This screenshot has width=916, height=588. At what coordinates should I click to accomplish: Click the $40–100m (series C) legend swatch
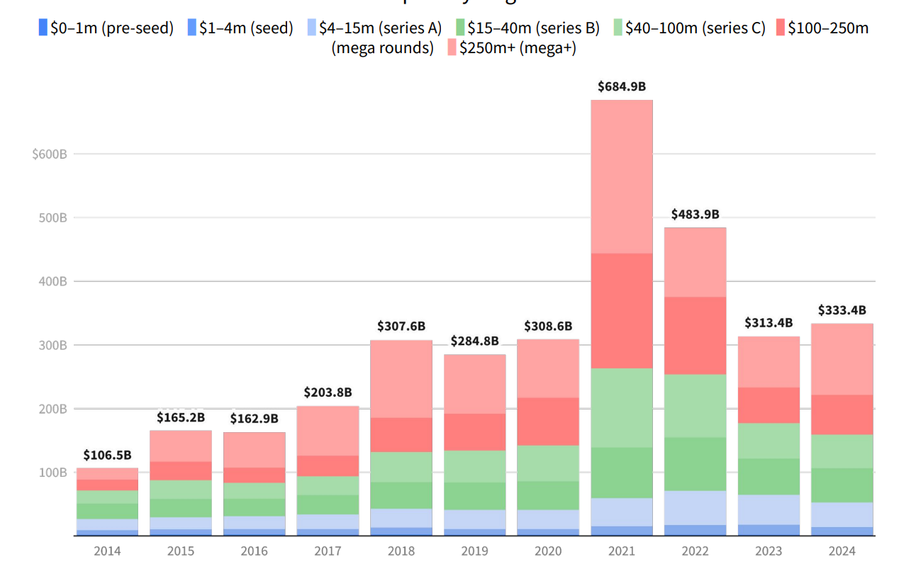tap(617, 28)
